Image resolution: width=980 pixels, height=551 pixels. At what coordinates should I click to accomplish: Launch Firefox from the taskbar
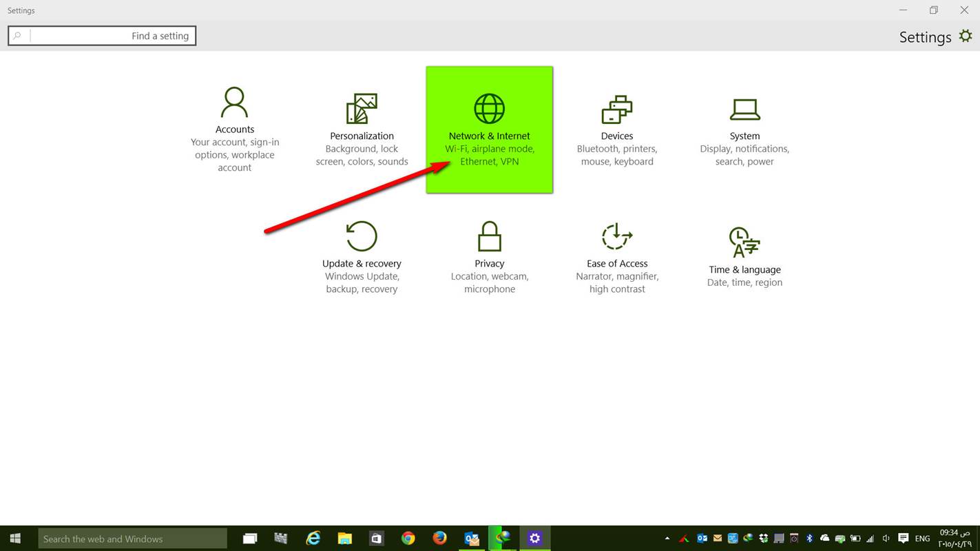pos(439,539)
